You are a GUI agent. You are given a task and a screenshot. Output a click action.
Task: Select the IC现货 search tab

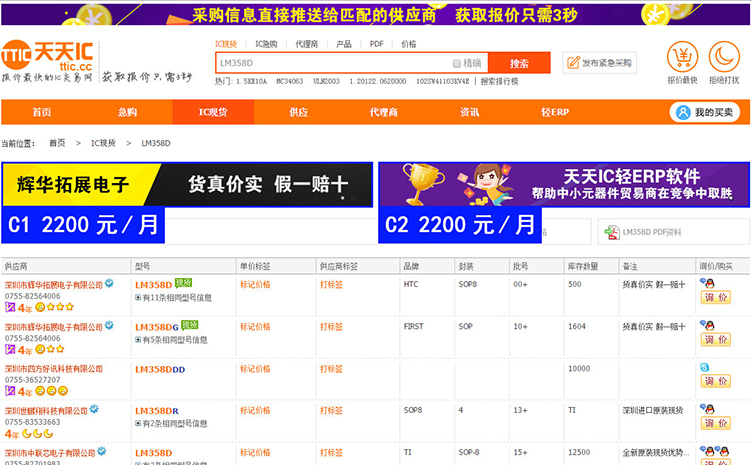(x=226, y=44)
